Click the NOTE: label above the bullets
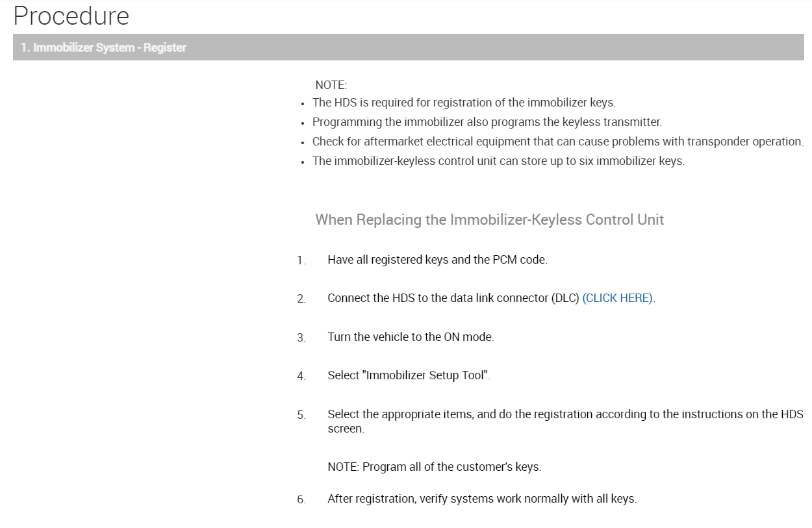812x528 pixels. 331,85
